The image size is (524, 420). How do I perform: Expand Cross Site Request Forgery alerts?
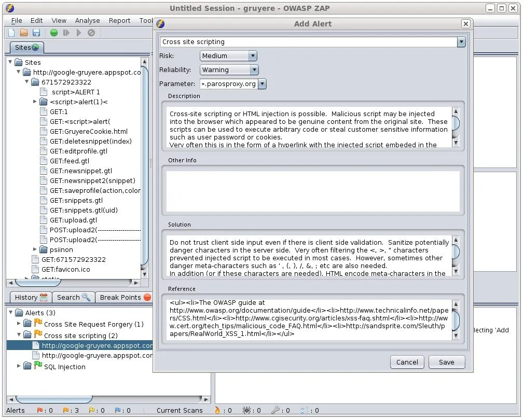click(x=19, y=324)
